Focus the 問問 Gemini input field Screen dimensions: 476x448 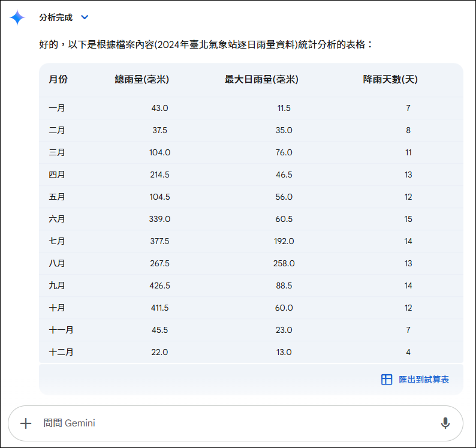(x=235, y=423)
